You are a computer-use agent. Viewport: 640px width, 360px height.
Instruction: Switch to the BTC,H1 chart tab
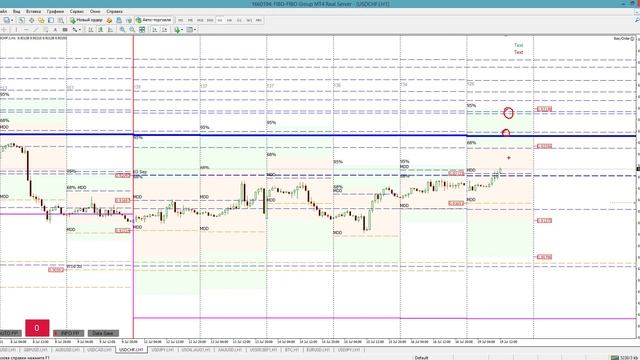(x=292, y=350)
